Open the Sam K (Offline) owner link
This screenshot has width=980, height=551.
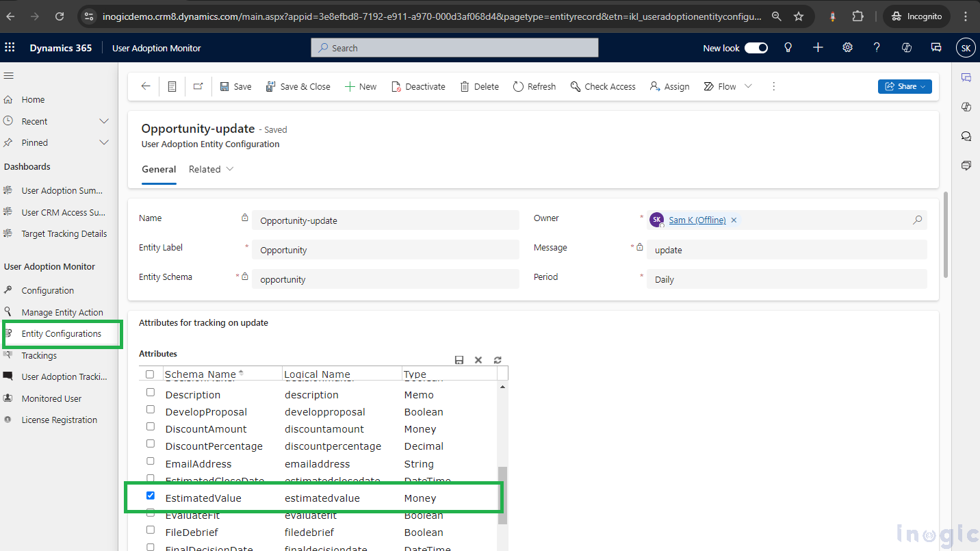(x=697, y=220)
